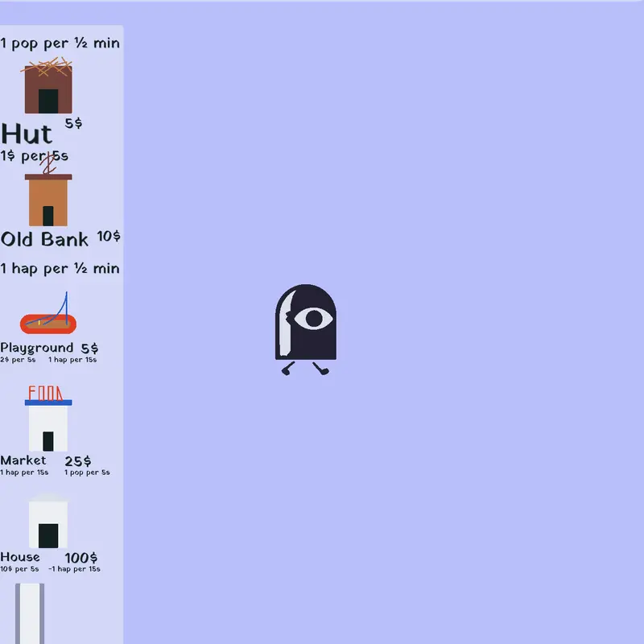Choose the Playground sandbox icon
Screen dimensions: 644x644
point(48,313)
